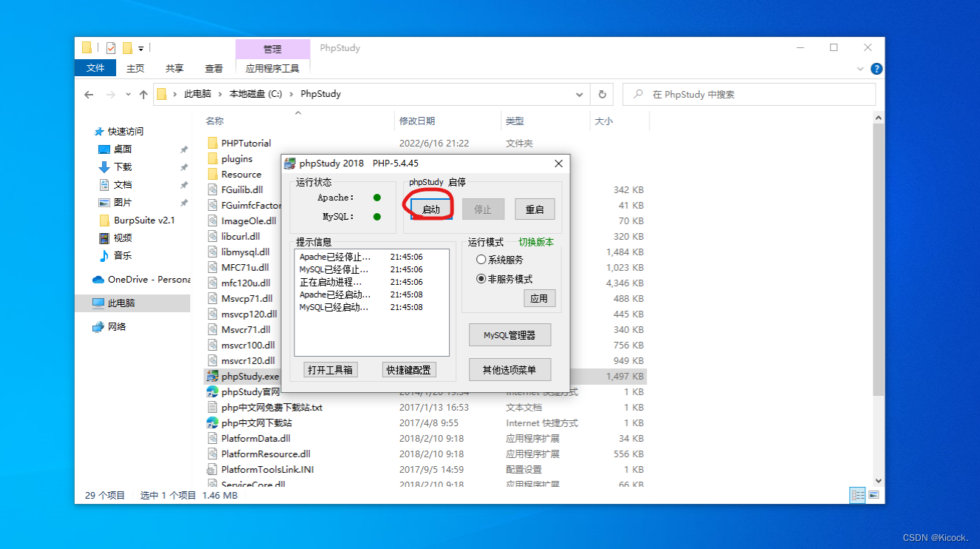This screenshot has height=549, width=980.
Task: Click the phpStudy title bar app icon
Action: [290, 164]
